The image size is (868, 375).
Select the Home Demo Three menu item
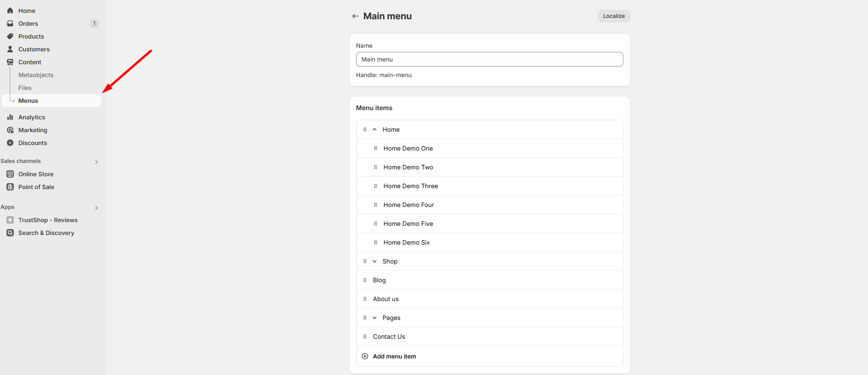(x=489, y=186)
